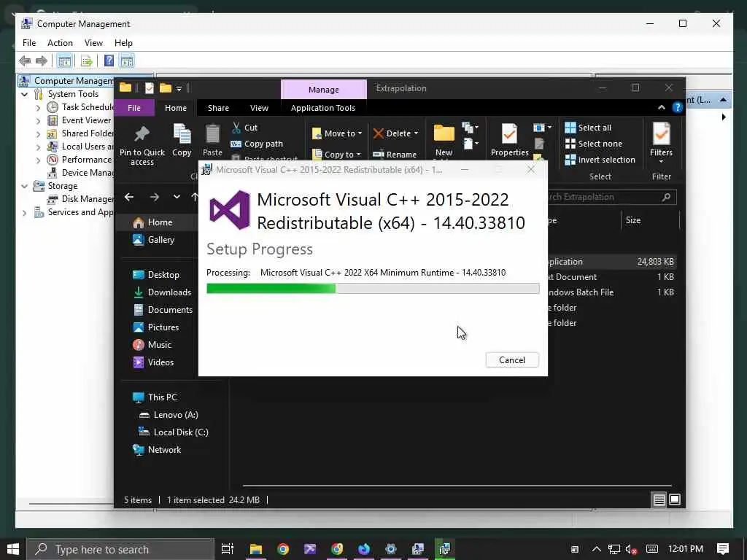747x560 pixels.
Task: Click Cut in the Explorer ribbon
Action: [x=245, y=128]
